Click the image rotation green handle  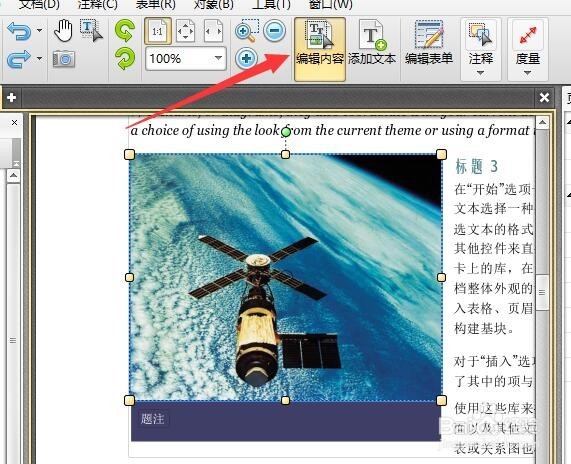click(286, 132)
